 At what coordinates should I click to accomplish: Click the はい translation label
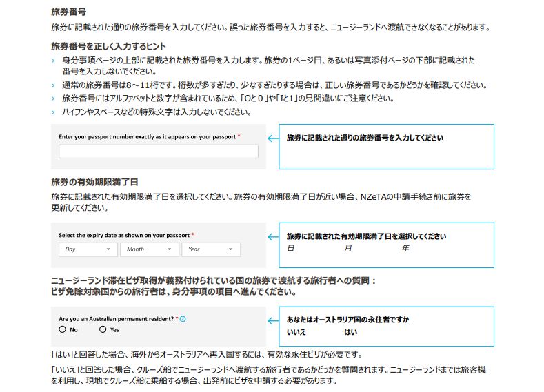[x=351, y=332]
